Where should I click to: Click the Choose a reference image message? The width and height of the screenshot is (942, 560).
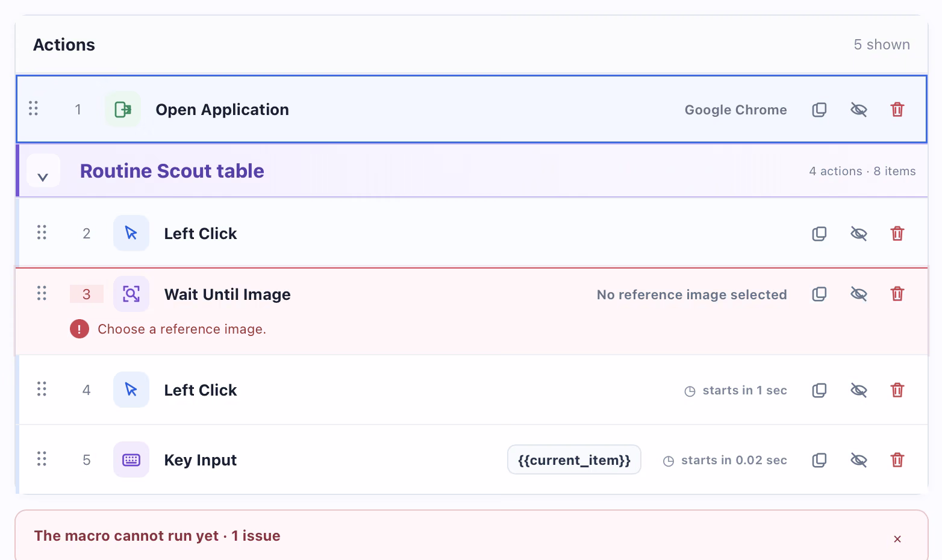pyautogui.click(x=182, y=329)
